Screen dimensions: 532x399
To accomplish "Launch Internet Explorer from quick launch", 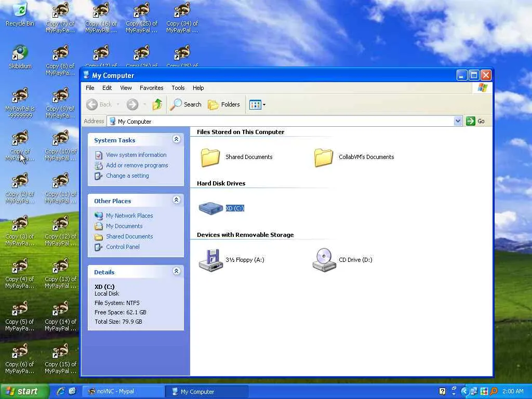I will coord(61,391).
